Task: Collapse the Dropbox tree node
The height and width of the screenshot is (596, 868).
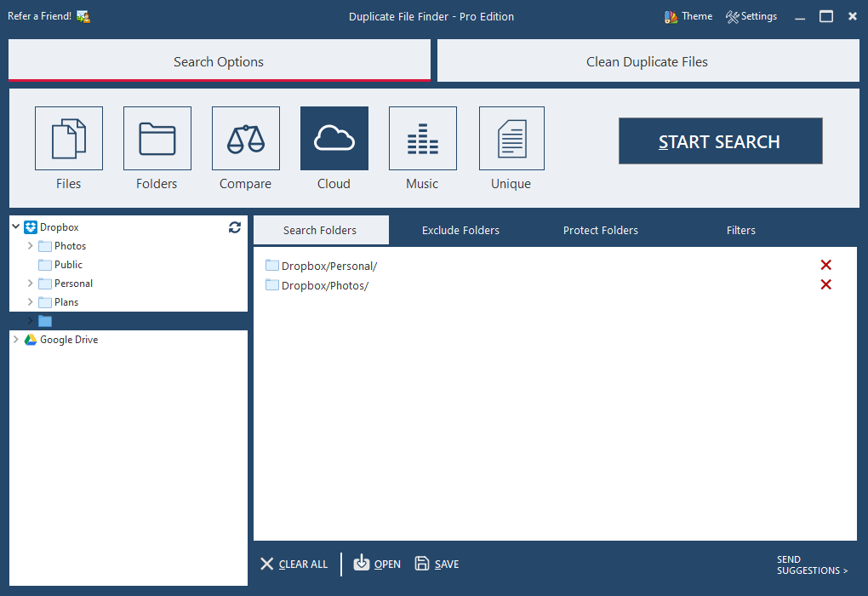Action: click(x=16, y=226)
